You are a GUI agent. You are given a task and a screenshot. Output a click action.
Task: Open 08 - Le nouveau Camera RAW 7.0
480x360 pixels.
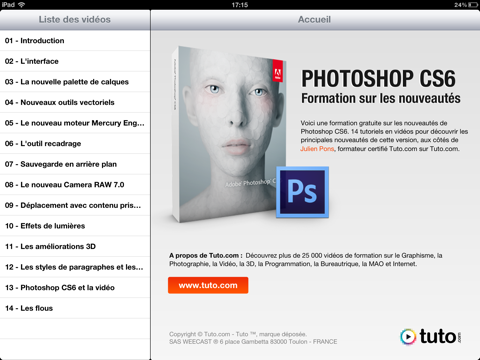click(75, 185)
